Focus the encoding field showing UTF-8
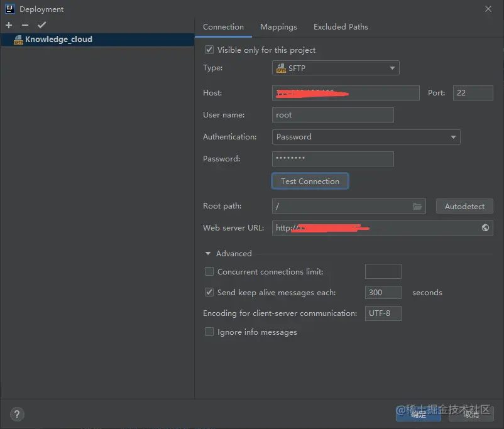504x429 pixels. click(x=383, y=313)
